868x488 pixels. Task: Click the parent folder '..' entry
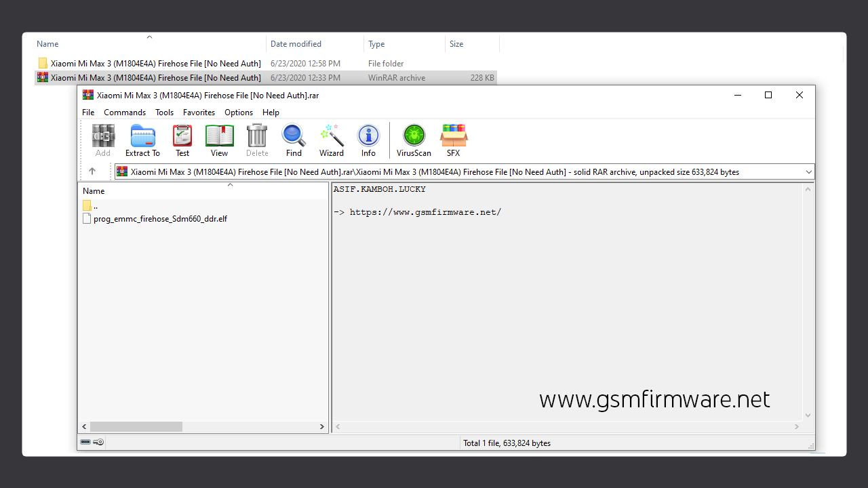pos(91,205)
